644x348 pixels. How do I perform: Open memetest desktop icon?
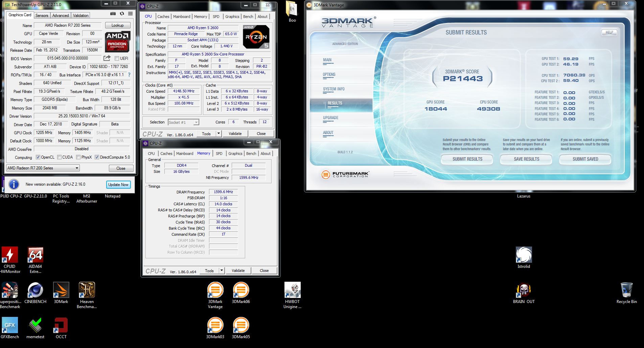tap(36, 328)
